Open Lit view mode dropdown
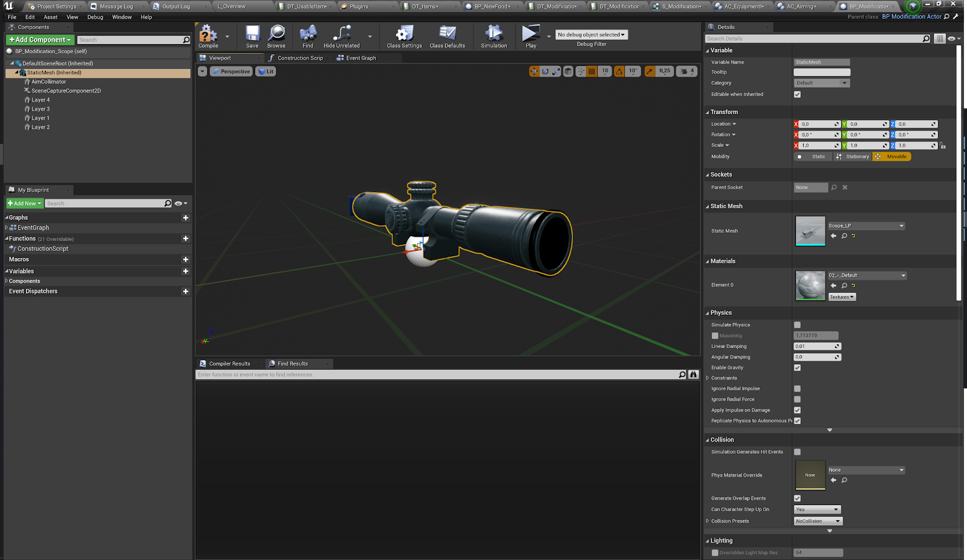 (x=266, y=71)
